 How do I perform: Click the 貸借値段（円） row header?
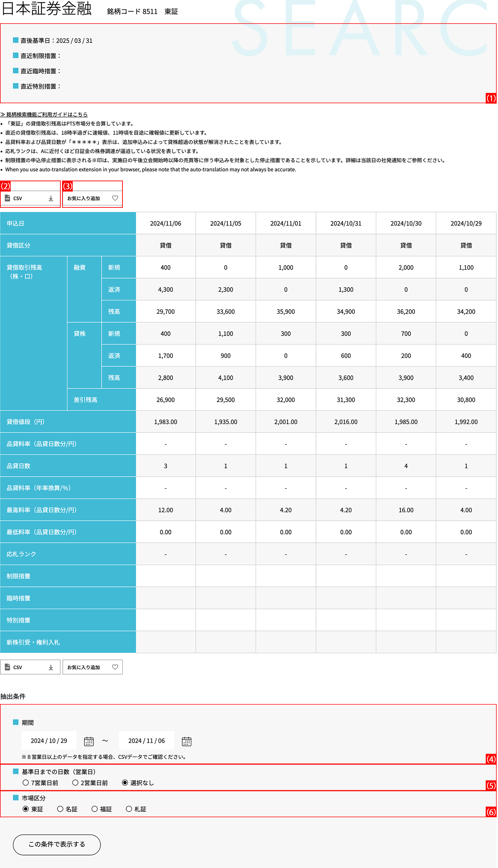click(x=68, y=422)
